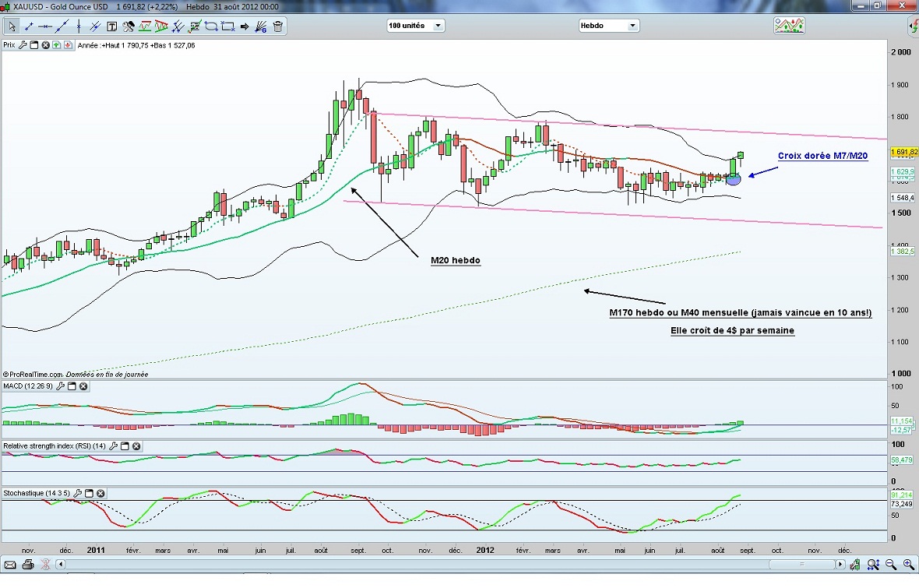The width and height of the screenshot is (919, 588).
Task: Open MACD indicator wrench settings
Action: [x=59, y=386]
